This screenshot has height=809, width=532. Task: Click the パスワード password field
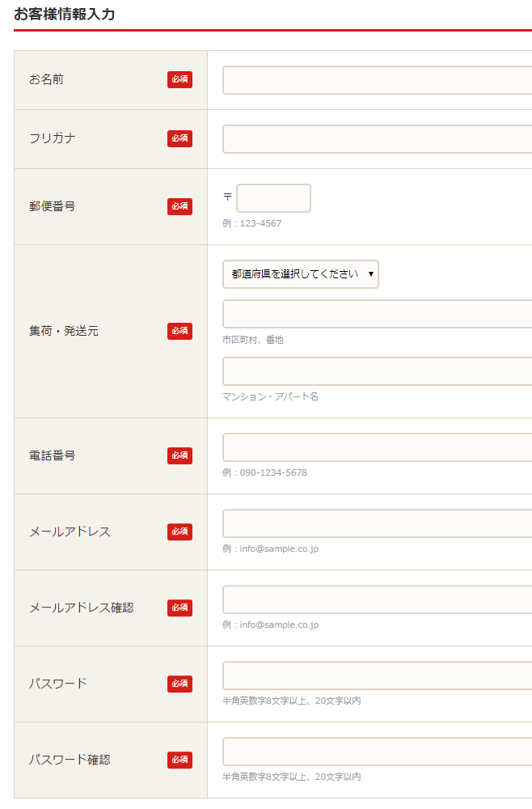click(x=377, y=676)
